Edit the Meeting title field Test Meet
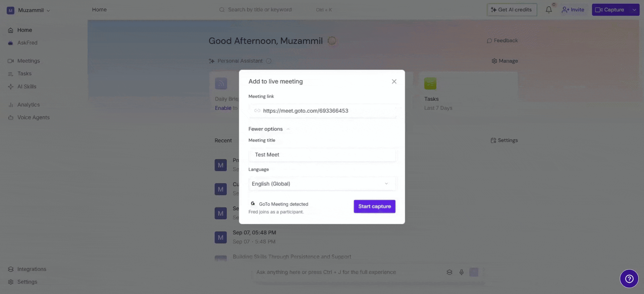 [x=322, y=155]
